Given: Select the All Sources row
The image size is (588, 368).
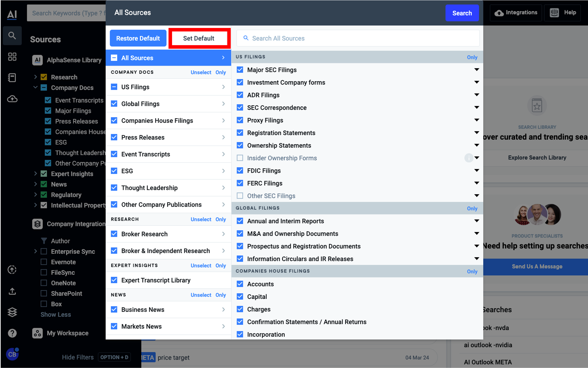Looking at the screenshot, I should 168,58.
